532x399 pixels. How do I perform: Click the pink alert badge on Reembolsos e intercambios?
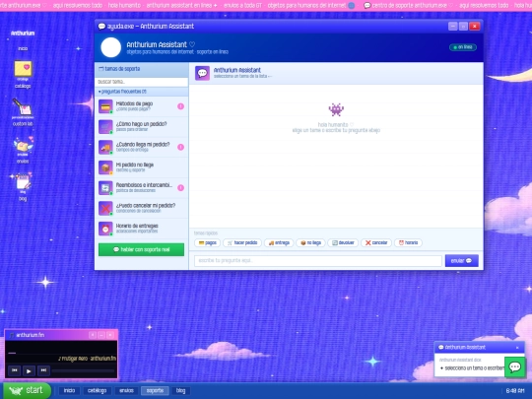(181, 188)
